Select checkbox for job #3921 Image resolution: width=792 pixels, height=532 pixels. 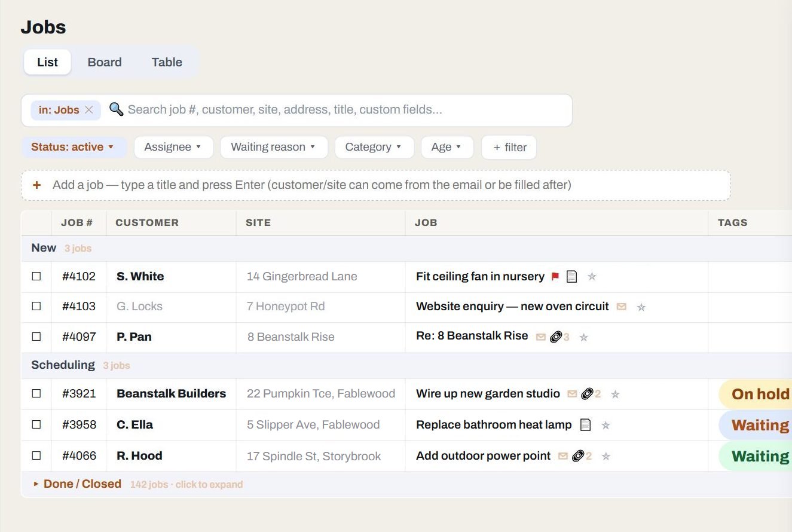(x=36, y=393)
